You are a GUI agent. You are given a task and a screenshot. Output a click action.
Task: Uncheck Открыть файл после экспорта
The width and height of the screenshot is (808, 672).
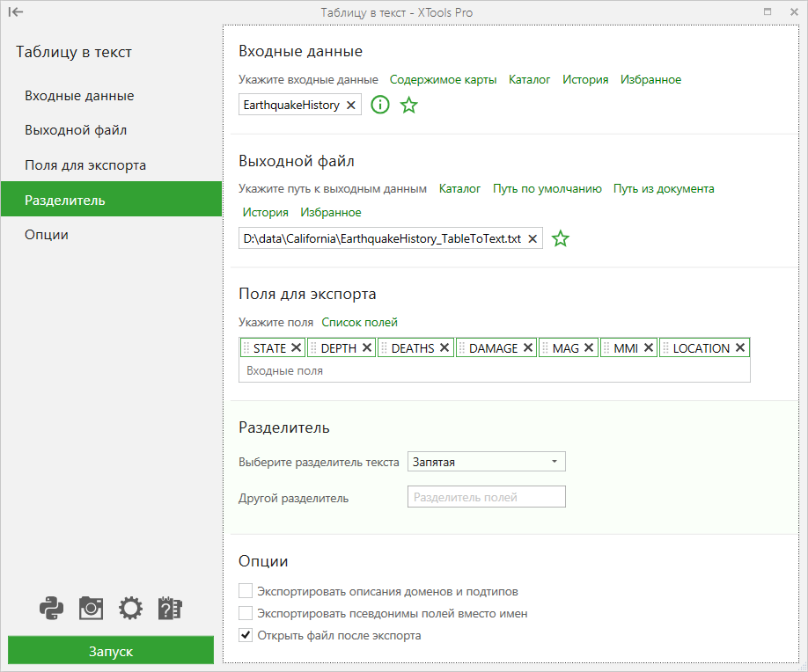tap(246, 635)
